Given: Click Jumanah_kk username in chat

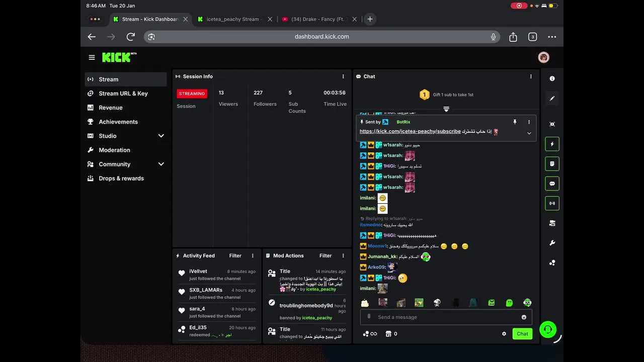Looking at the screenshot, I should [x=382, y=257].
